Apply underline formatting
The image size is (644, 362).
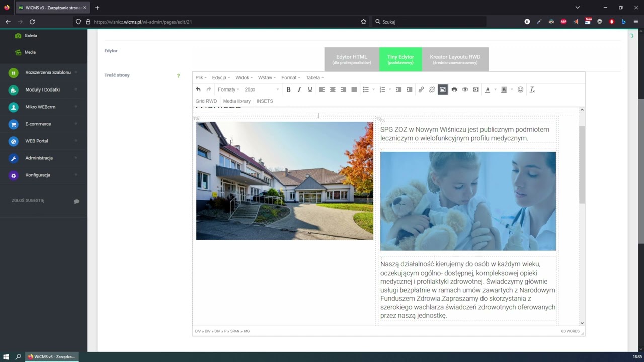coord(310,89)
